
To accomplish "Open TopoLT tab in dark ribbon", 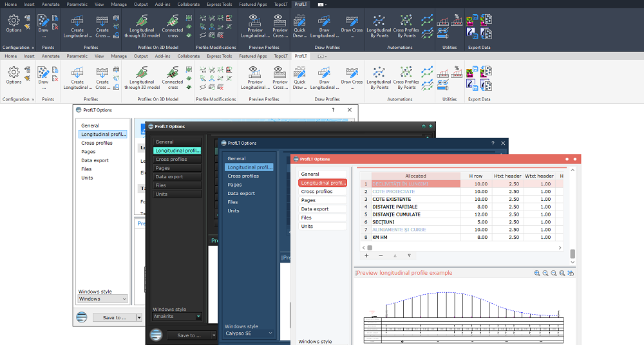I will click(x=281, y=4).
